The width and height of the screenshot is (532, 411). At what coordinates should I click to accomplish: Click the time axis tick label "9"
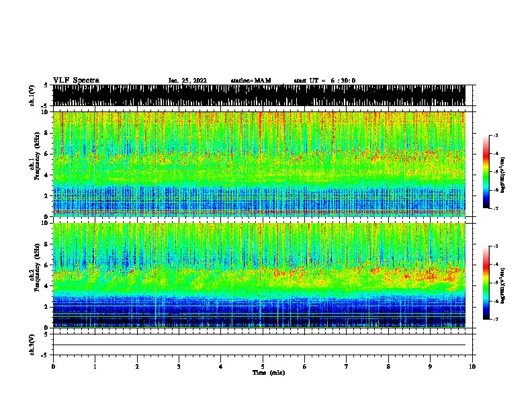(430, 367)
